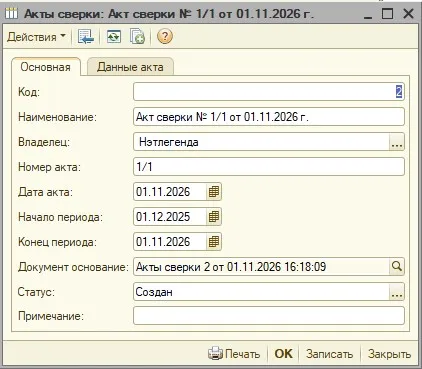Click the Документ основание field
Viewport: 422px width, 369px height.
click(x=261, y=267)
